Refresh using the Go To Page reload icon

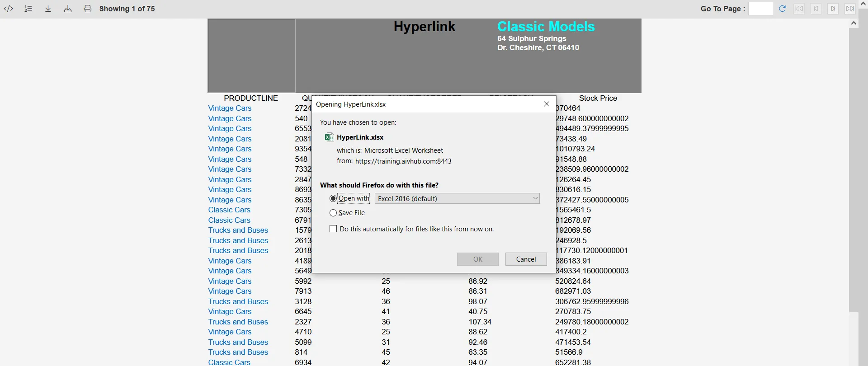(x=783, y=9)
